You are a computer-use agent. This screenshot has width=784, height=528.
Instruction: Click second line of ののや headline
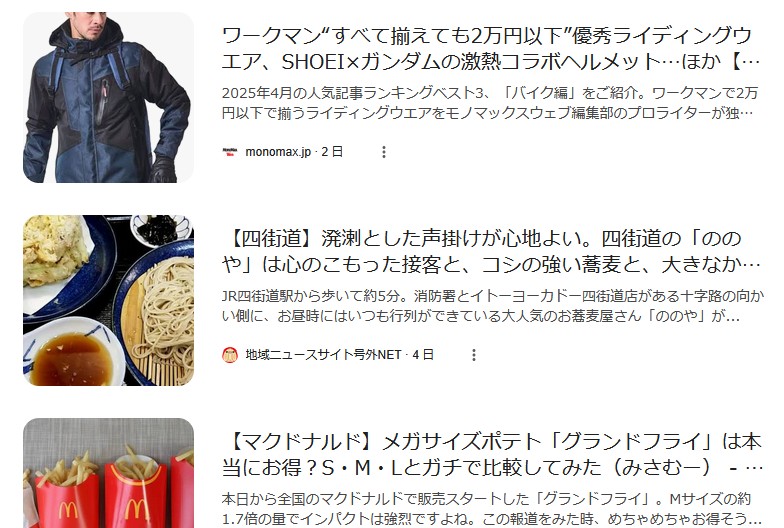tap(491, 265)
